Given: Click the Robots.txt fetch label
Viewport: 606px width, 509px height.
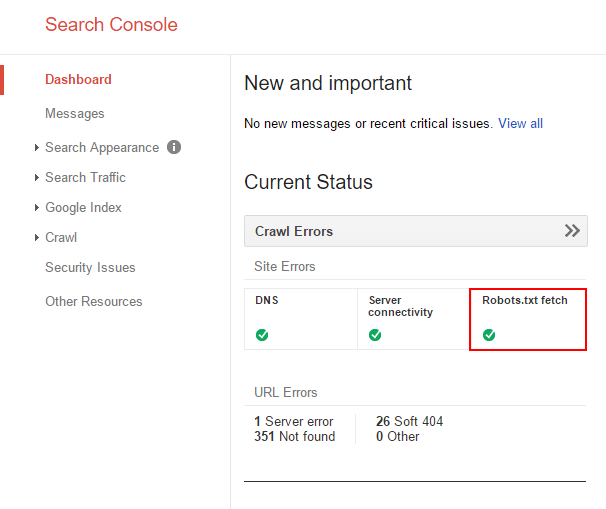Looking at the screenshot, I should click(525, 300).
